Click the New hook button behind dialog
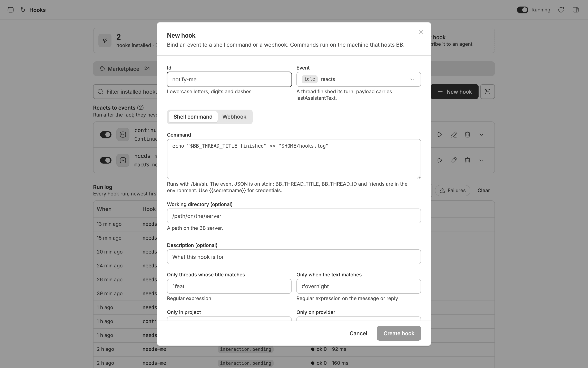The height and width of the screenshot is (368, 588). tap(455, 92)
